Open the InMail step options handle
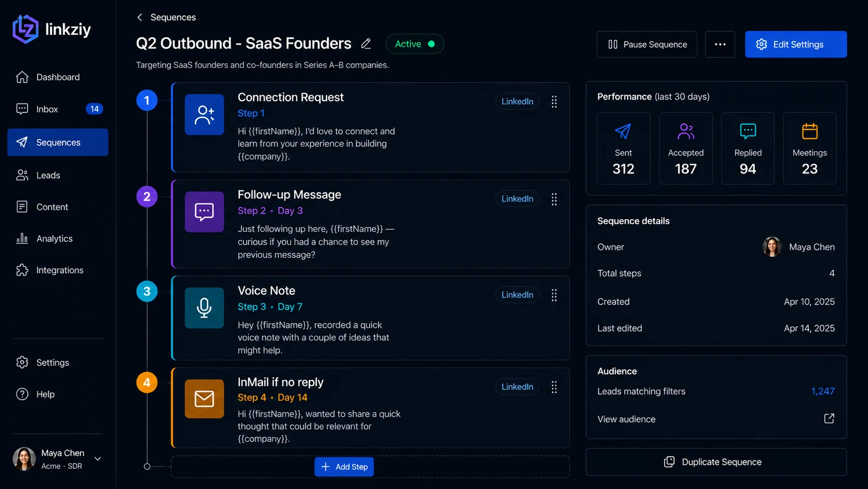This screenshot has height=489, width=868. point(554,387)
